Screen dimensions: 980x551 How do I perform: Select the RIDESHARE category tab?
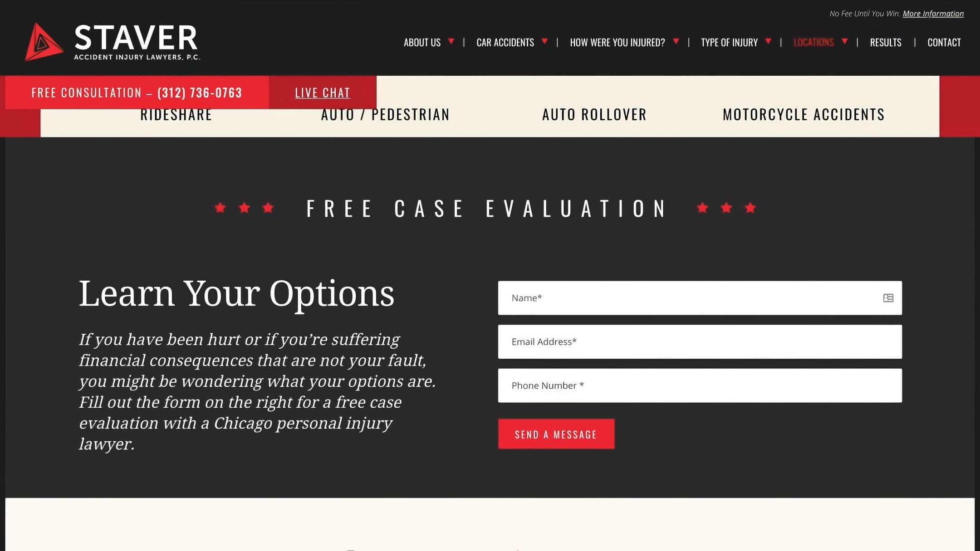tap(176, 113)
